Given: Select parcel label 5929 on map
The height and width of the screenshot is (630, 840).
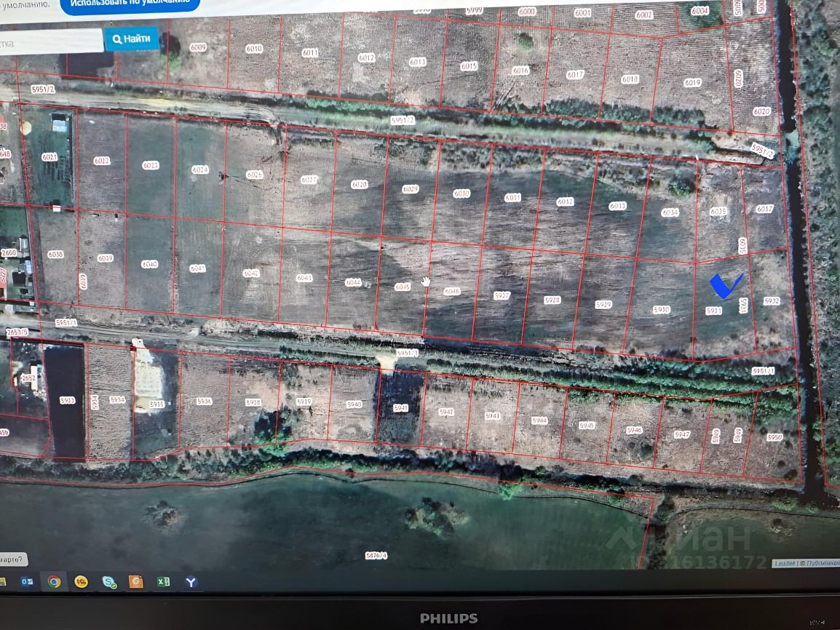Looking at the screenshot, I should click(x=603, y=304).
